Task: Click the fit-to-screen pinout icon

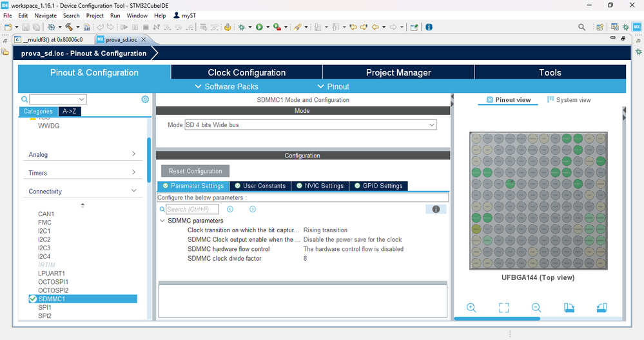Action: coord(504,308)
